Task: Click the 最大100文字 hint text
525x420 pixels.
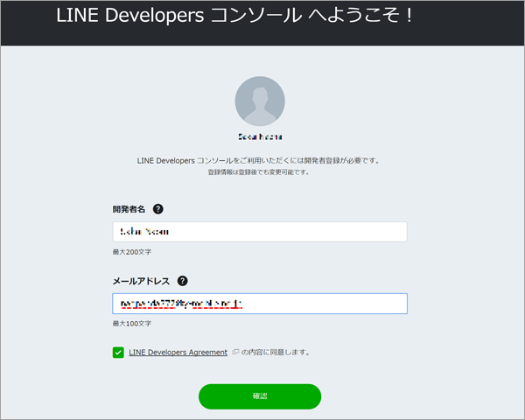Action: tap(132, 324)
